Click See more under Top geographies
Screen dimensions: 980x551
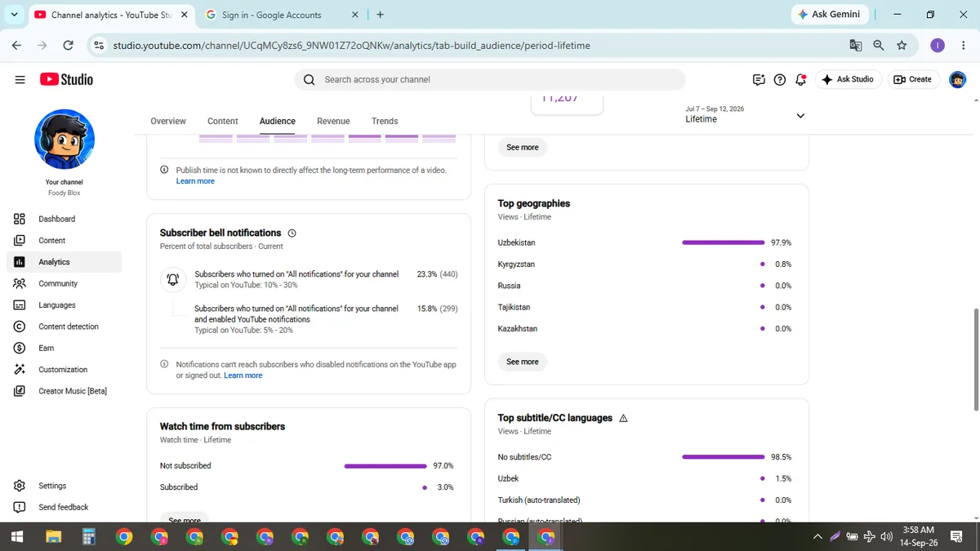pos(523,362)
